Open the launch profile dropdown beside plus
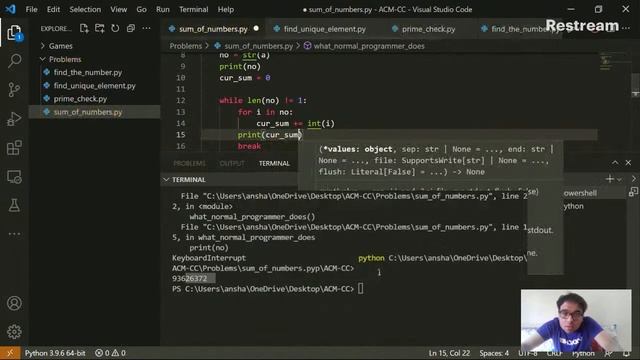 coord(620,179)
